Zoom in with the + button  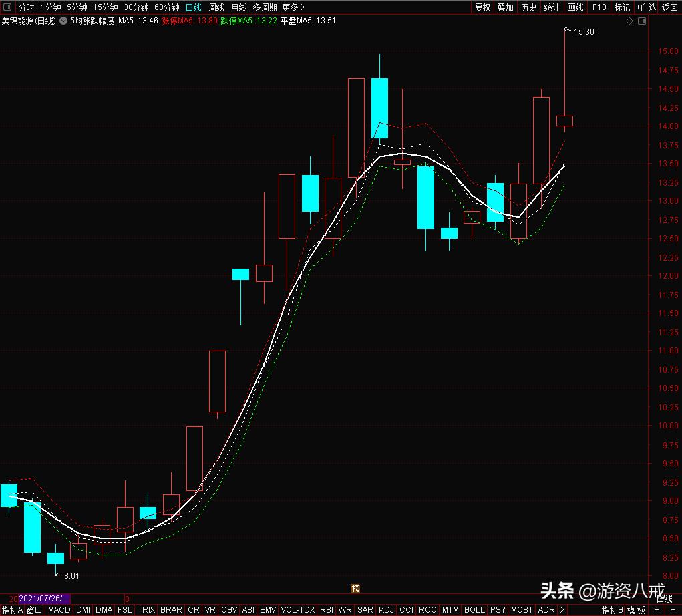(657, 610)
